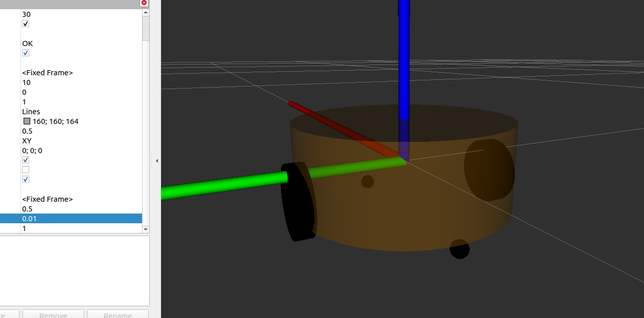Click the Remove button
This screenshot has height=318, width=644.
(x=53, y=314)
